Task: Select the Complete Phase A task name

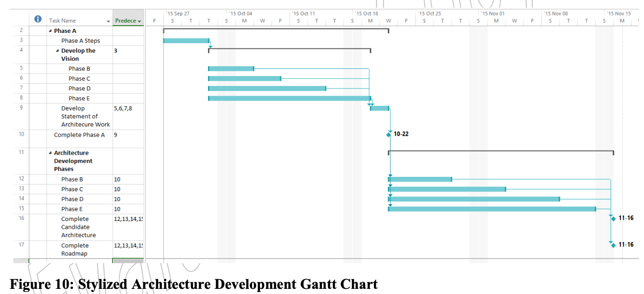Action: [80, 135]
